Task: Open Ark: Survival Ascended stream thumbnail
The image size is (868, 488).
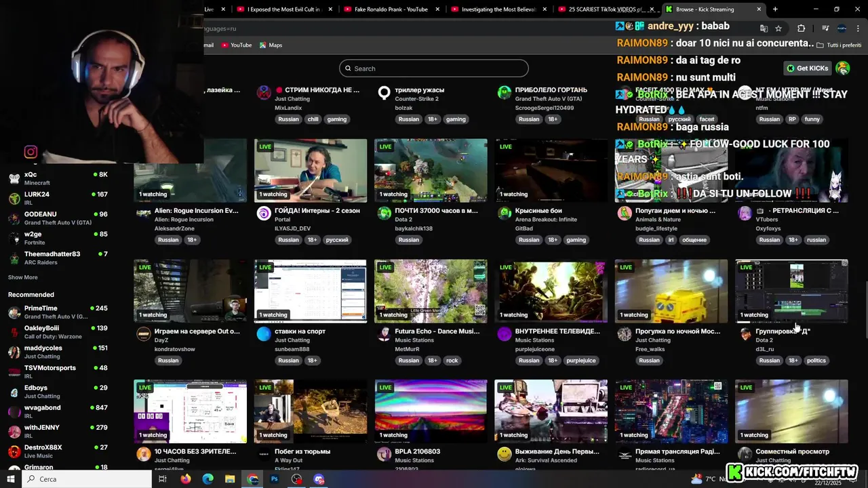Action: pos(551,411)
